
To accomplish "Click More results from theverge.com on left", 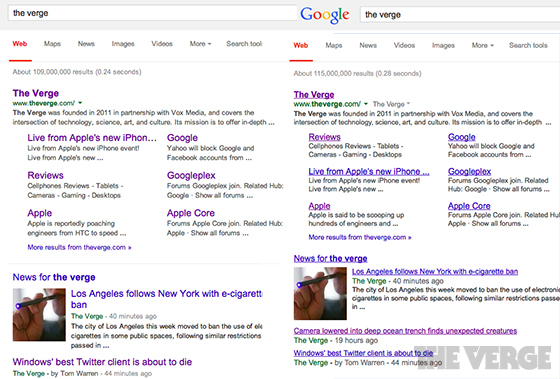I will click(79, 247).
